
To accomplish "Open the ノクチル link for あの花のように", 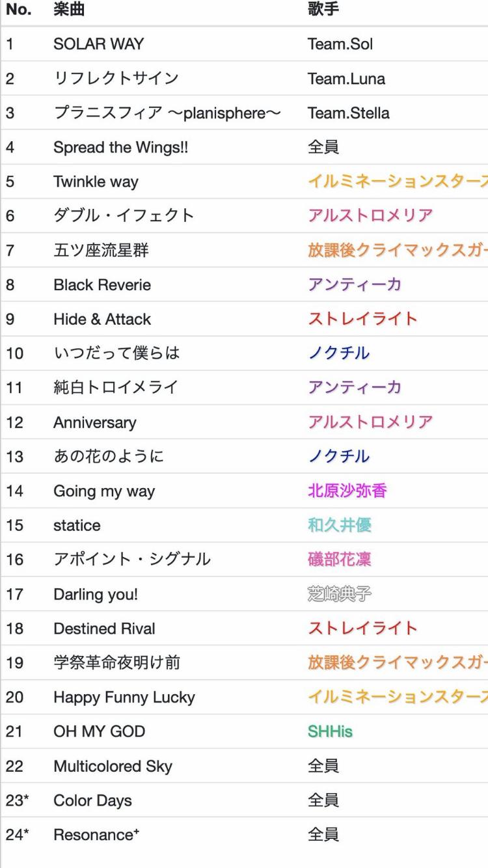I will (x=339, y=456).
